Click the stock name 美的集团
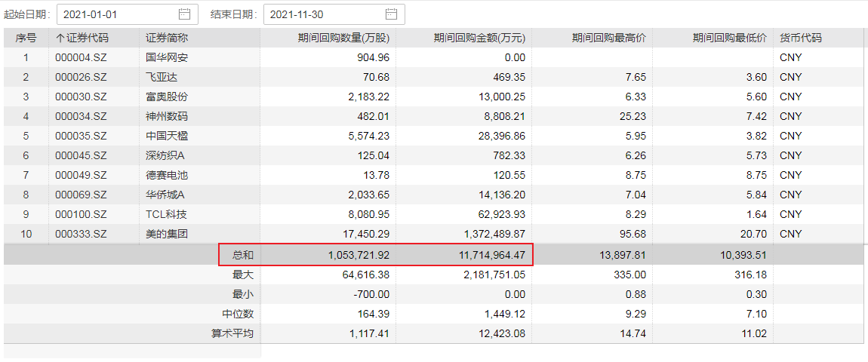868x362 pixels. click(x=167, y=234)
